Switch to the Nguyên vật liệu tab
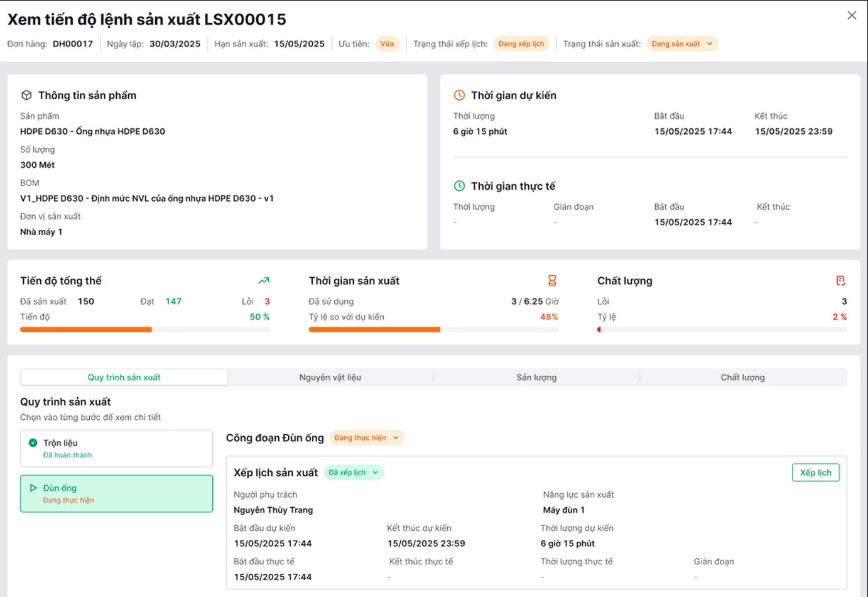The width and height of the screenshot is (868, 597). point(330,377)
